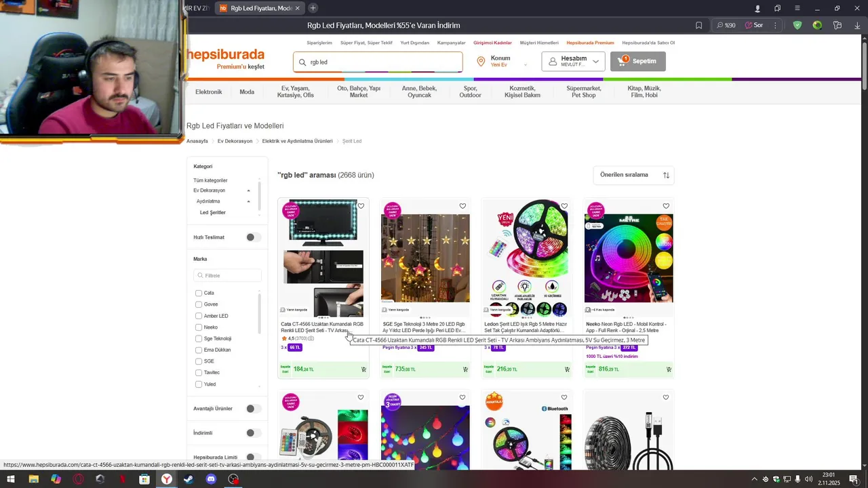Open the Hepsiburada Premium link
Viewport: 868px width, 488px height.
590,43
